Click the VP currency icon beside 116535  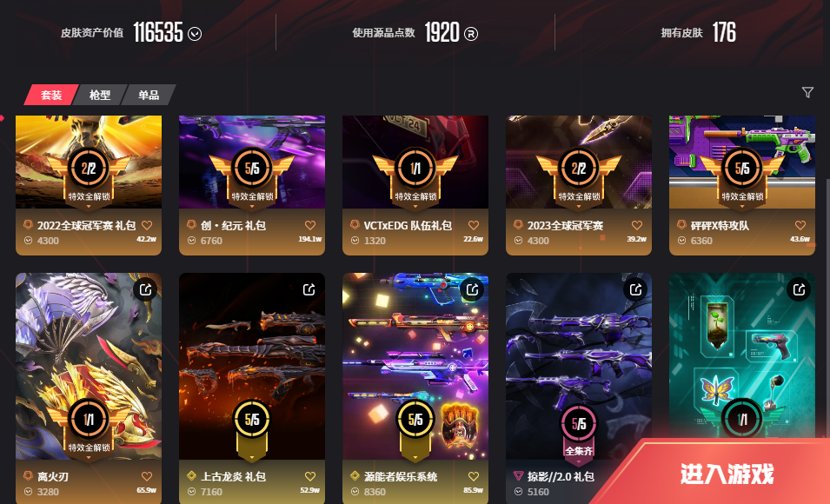coord(195,34)
